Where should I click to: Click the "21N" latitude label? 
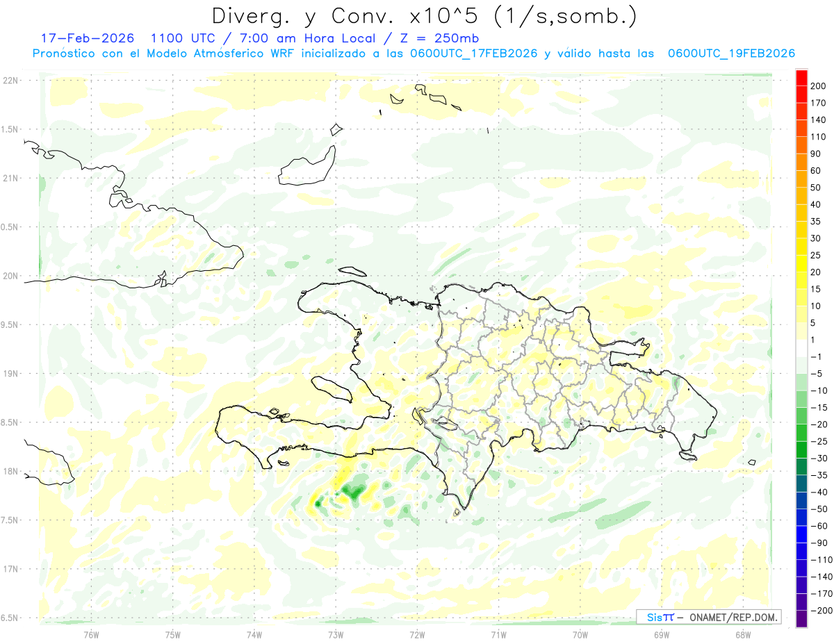pyautogui.click(x=10, y=179)
